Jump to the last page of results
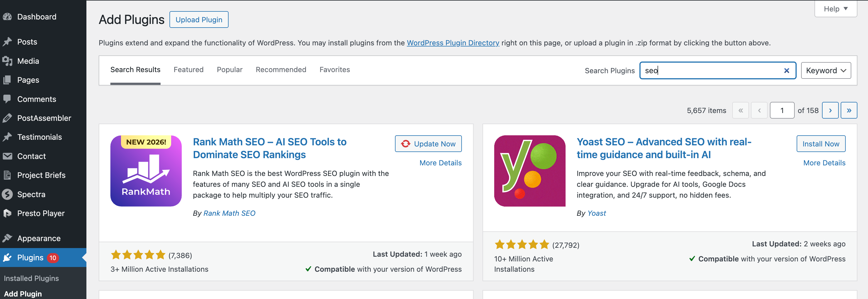 (849, 110)
